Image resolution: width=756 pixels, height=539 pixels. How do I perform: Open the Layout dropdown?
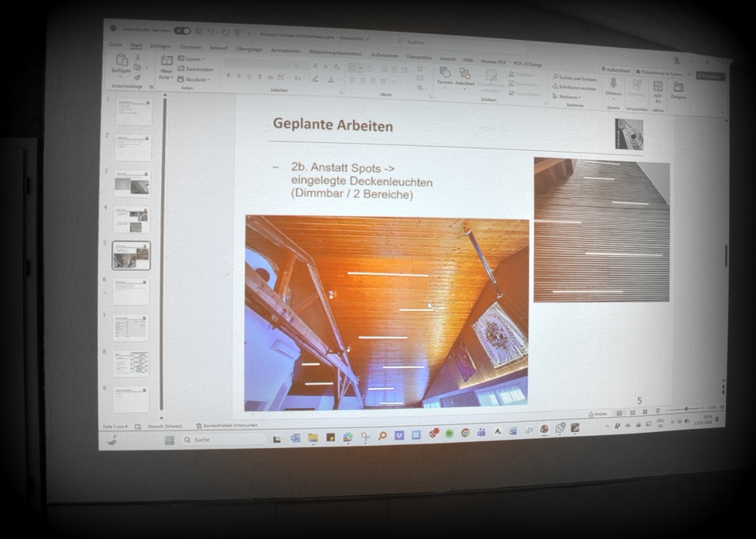pos(191,59)
